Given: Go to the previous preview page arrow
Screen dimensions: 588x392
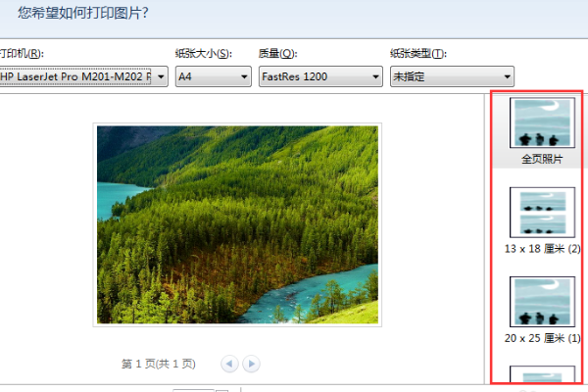Looking at the screenshot, I should tap(229, 364).
